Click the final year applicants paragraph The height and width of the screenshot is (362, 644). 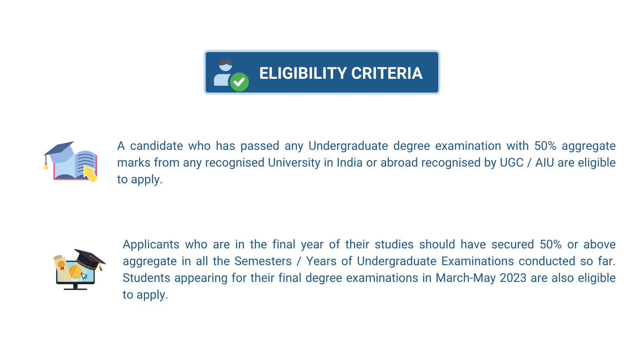[x=369, y=269]
